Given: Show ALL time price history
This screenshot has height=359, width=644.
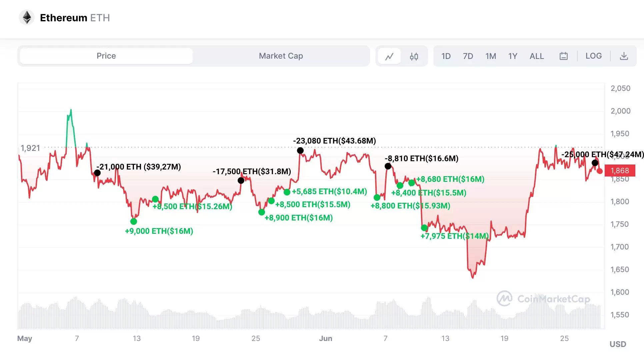Looking at the screenshot, I should tap(537, 56).
